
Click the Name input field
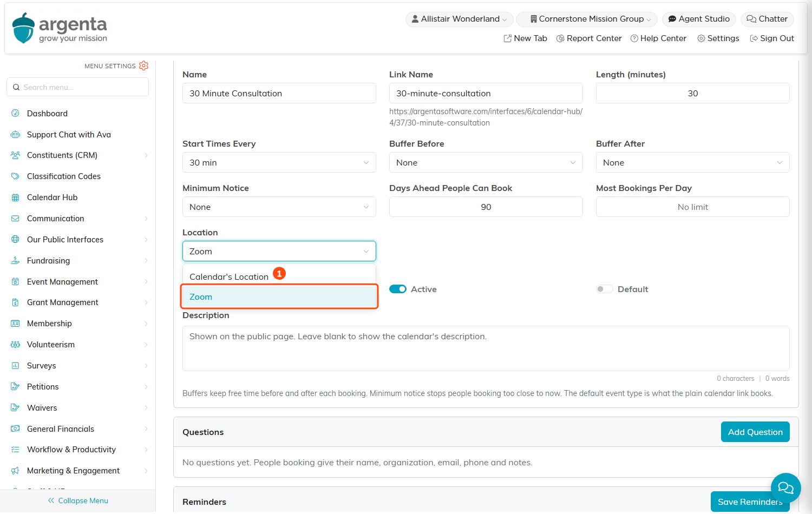(x=279, y=93)
